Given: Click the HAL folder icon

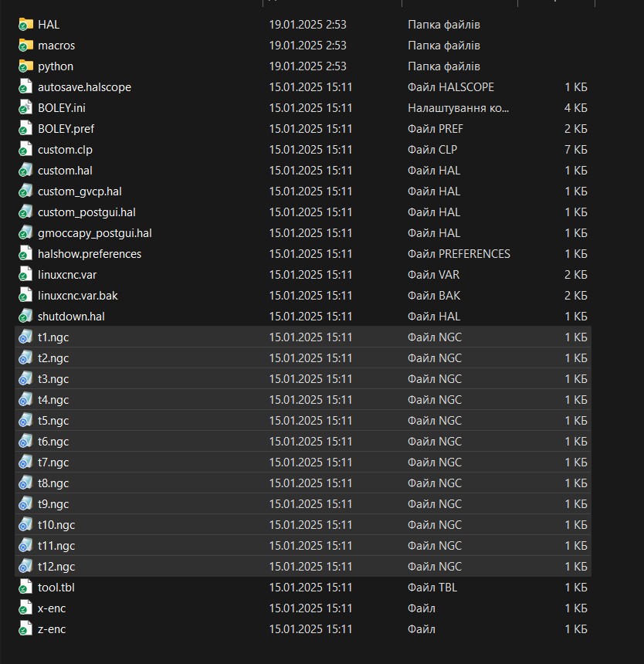Looking at the screenshot, I should click(25, 25).
